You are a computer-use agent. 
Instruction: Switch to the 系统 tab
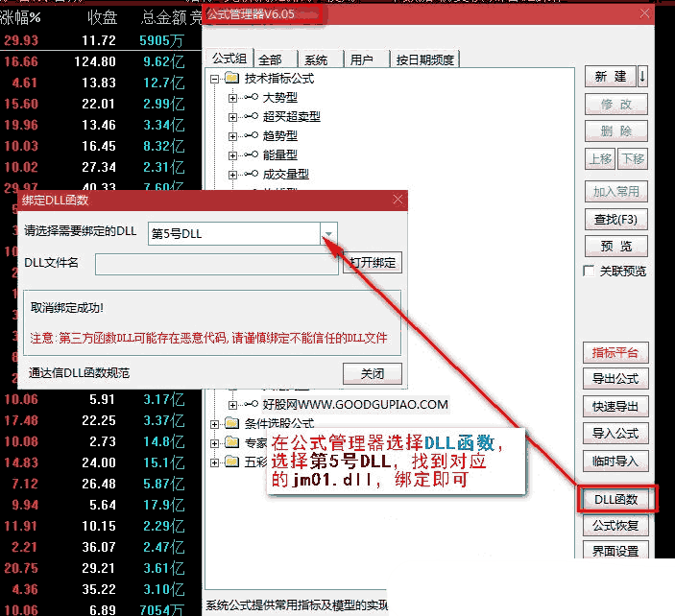315,59
